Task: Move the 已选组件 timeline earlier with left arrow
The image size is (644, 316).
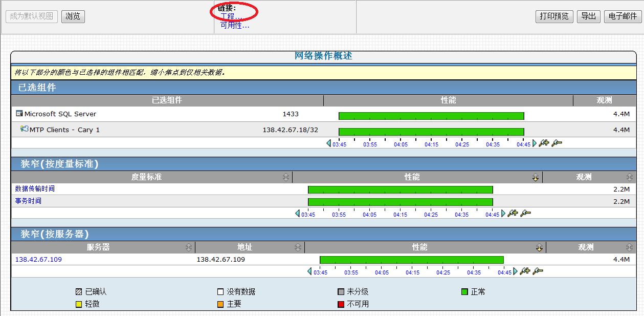Action: point(329,143)
